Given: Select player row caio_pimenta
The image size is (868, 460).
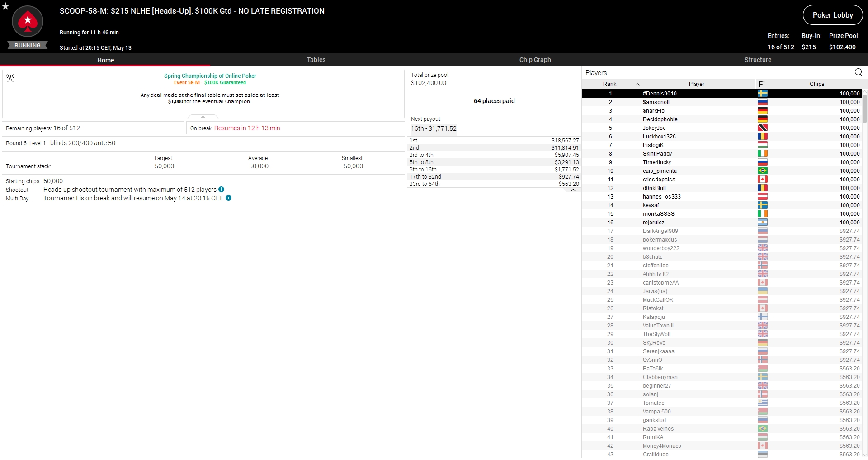Looking at the screenshot, I should point(722,171).
